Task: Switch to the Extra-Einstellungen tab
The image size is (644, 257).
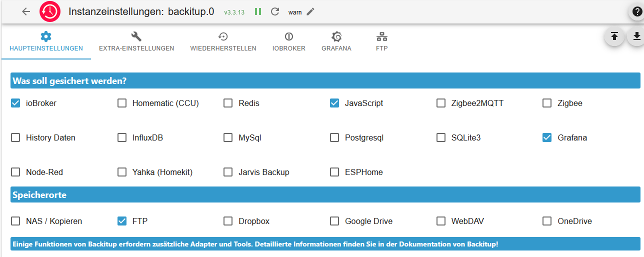Action: [x=136, y=42]
